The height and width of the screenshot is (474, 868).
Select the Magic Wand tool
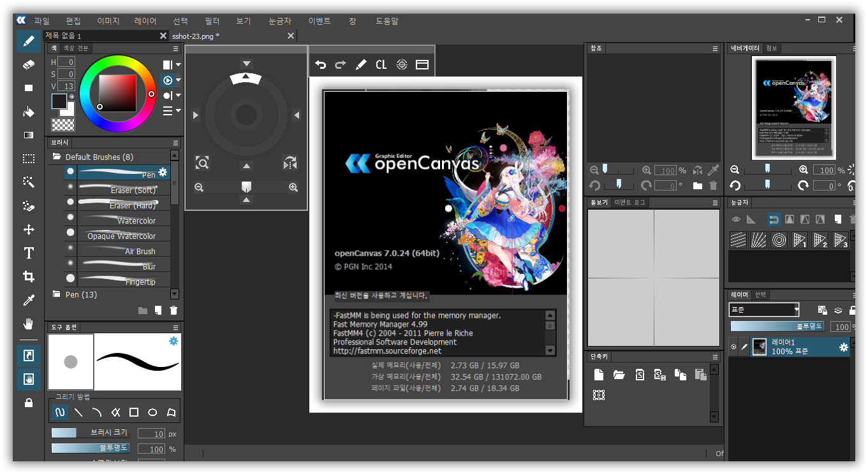[29, 182]
